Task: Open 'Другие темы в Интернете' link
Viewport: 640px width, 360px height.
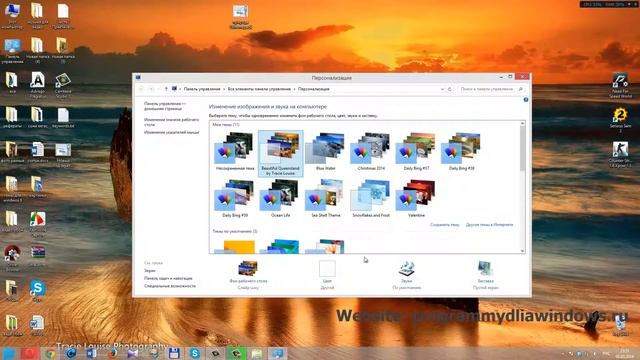Action: point(489,225)
